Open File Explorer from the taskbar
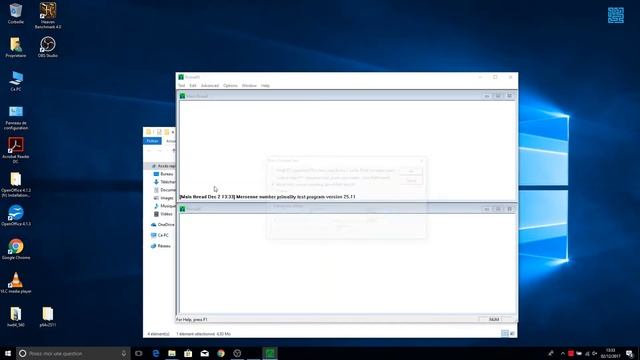Viewport: 640px width, 360px height. point(172,353)
